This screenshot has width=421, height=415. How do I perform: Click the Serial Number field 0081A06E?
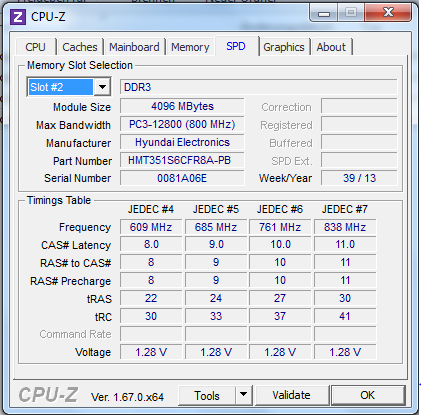point(182,178)
